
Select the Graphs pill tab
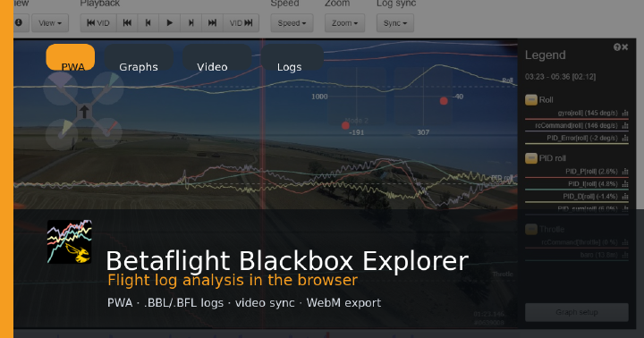(139, 57)
